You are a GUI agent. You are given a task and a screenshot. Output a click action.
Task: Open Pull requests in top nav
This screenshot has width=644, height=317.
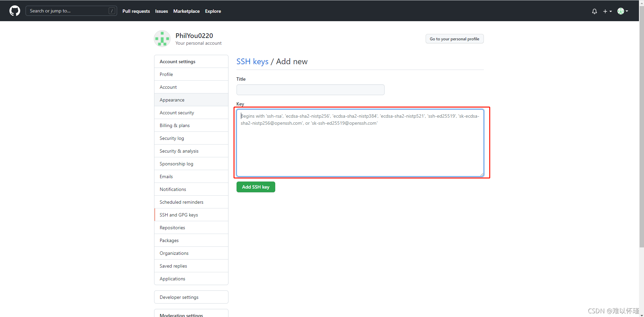click(136, 11)
